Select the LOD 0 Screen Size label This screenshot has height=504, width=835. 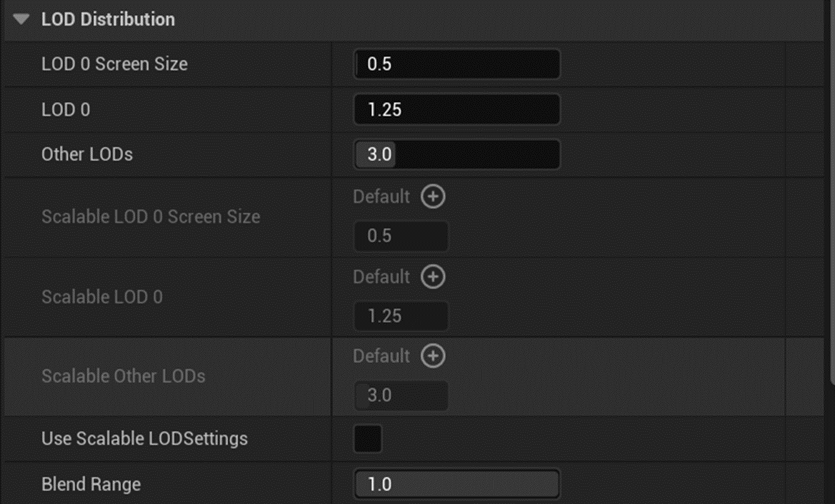pos(114,64)
